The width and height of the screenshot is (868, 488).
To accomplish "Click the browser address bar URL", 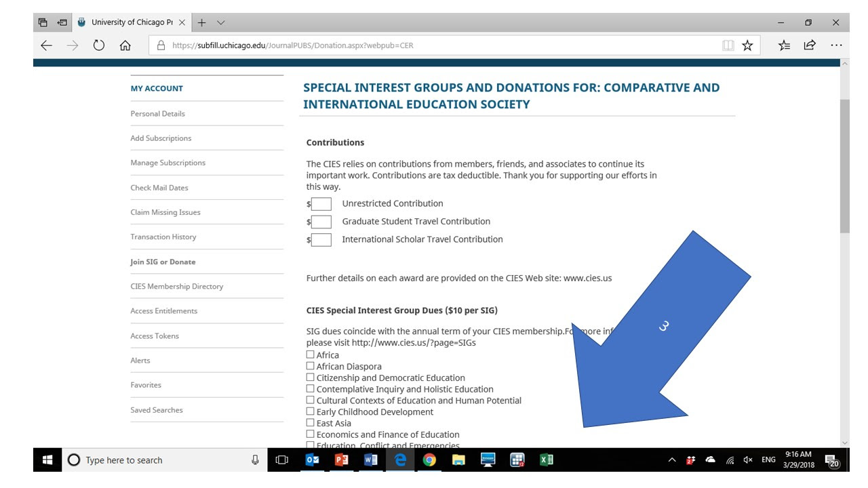I will [292, 45].
